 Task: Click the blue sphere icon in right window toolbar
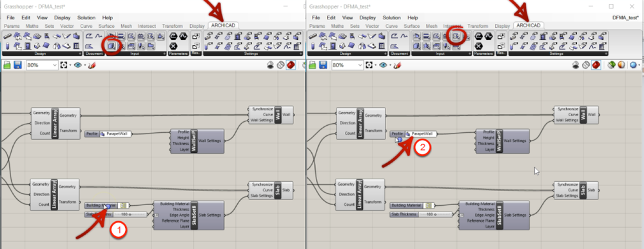[633, 65]
